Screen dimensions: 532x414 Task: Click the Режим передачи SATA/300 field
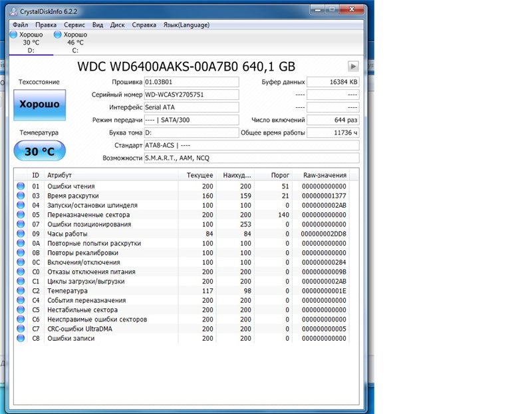click(192, 120)
